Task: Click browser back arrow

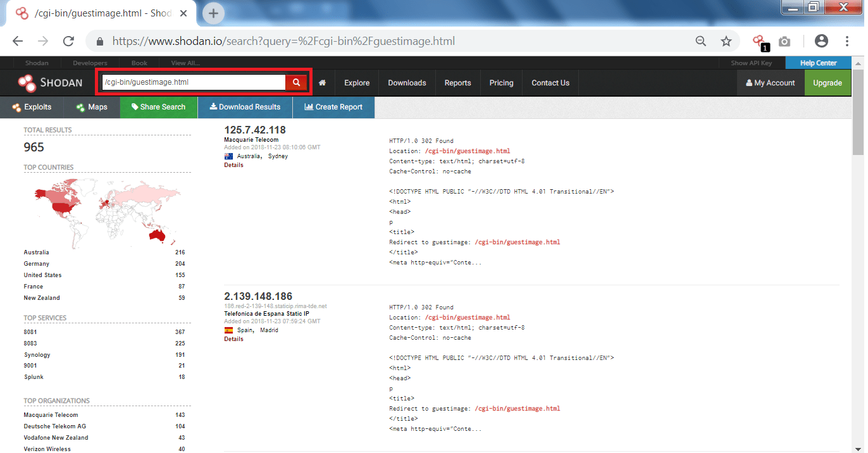Action: tap(17, 41)
